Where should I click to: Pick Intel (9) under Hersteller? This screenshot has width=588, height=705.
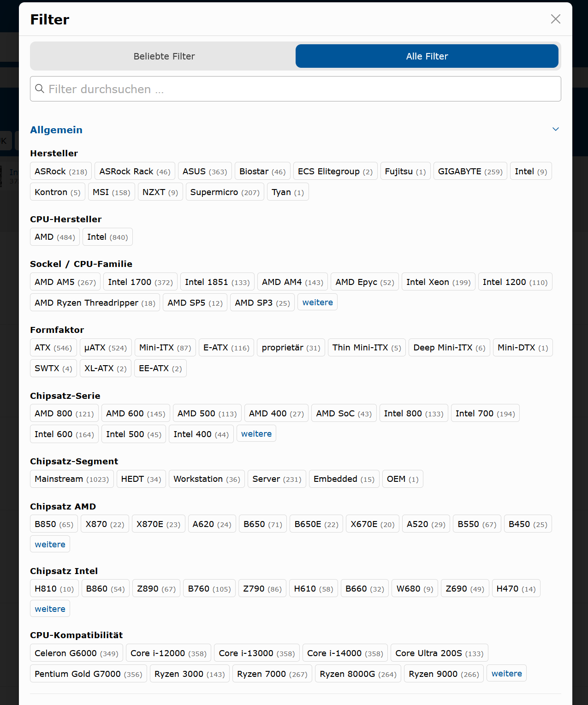531,171
